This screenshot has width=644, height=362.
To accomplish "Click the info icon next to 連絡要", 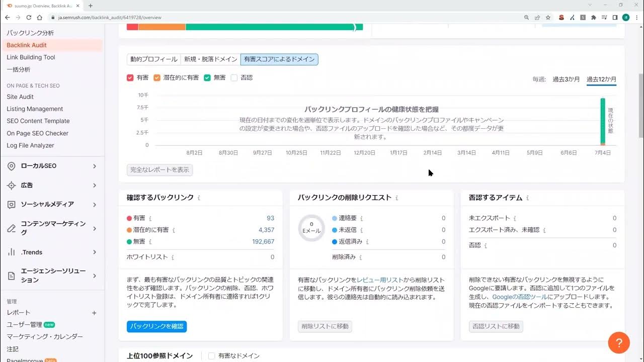I will coord(361,219).
